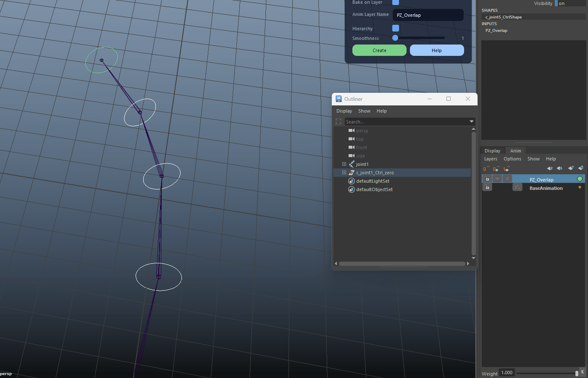Click the Zero Weight and Key Layer icon
Viewport: 588px width, 378px height.
(x=496, y=168)
